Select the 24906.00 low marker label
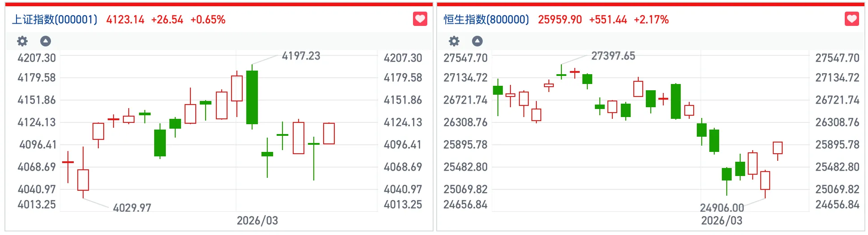Image resolution: width=868 pixels, height=235 pixels. 722,208
